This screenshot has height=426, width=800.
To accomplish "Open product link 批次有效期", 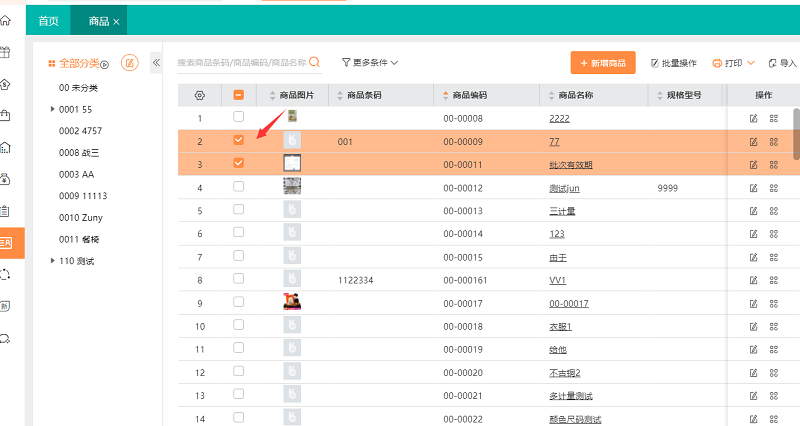I will [570, 165].
